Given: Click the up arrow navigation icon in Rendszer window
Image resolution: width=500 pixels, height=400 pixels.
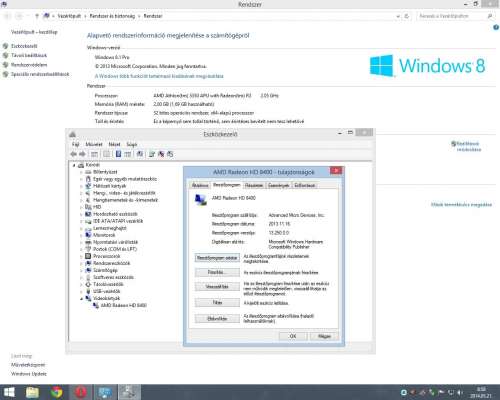Looking at the screenshot, I should click(x=37, y=16).
